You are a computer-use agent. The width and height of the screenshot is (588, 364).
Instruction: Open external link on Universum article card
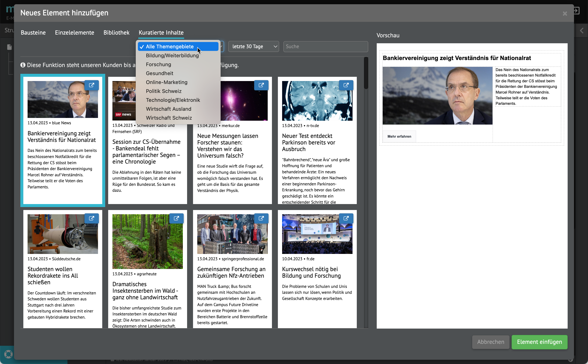[261, 85]
